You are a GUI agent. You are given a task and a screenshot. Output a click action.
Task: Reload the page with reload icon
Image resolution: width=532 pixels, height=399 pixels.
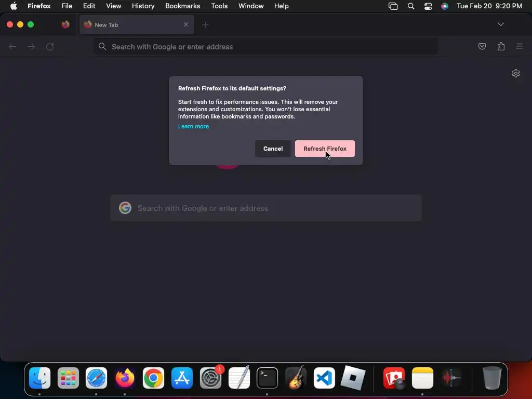coord(50,46)
